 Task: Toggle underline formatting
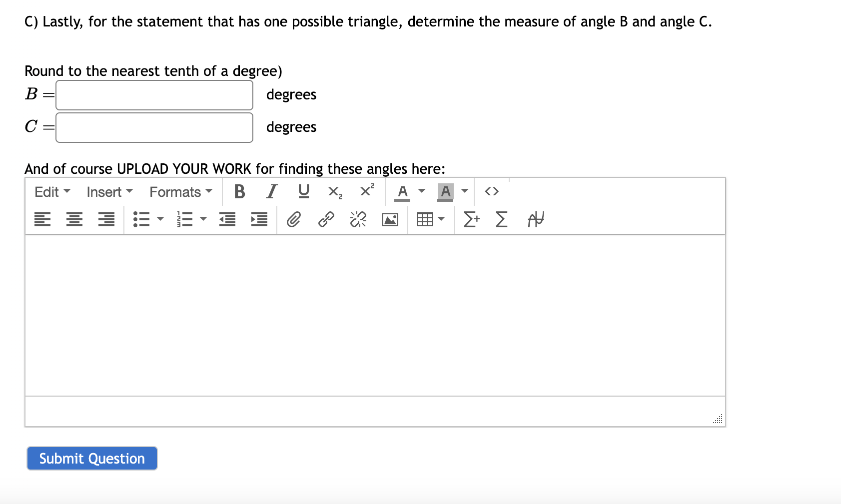(x=303, y=191)
